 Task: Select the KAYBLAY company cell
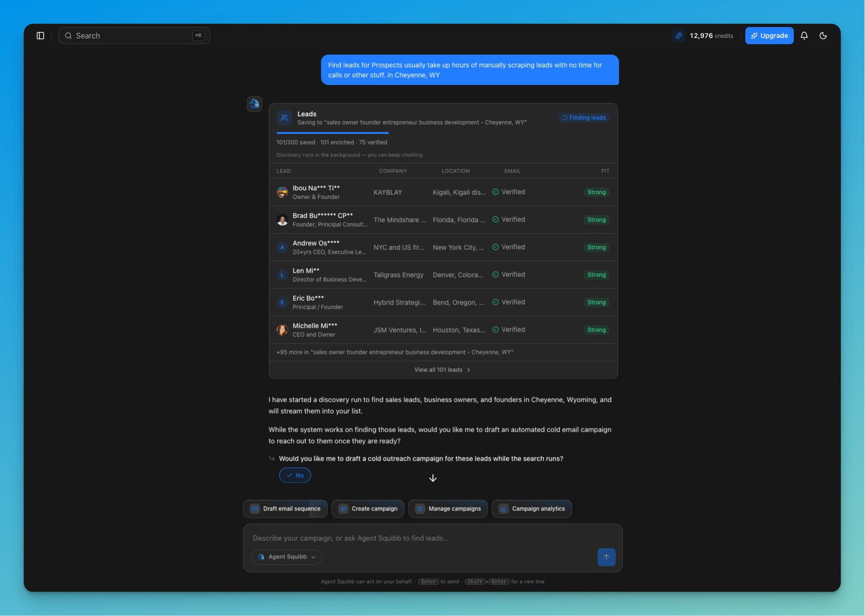point(388,192)
